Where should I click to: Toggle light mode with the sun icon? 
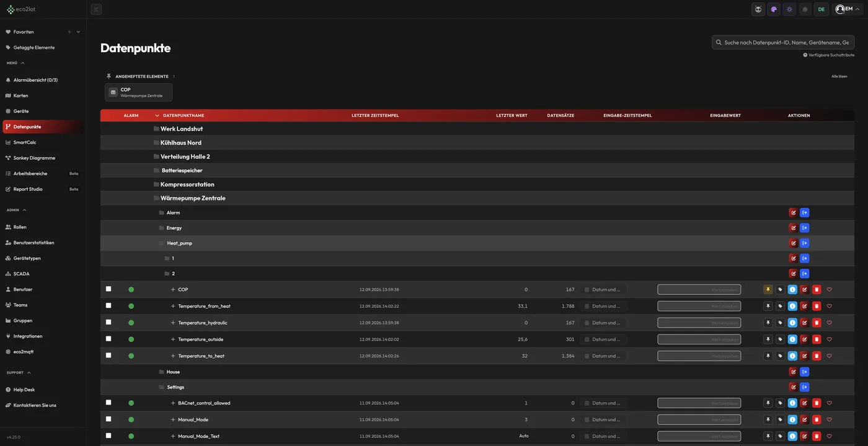[789, 9]
